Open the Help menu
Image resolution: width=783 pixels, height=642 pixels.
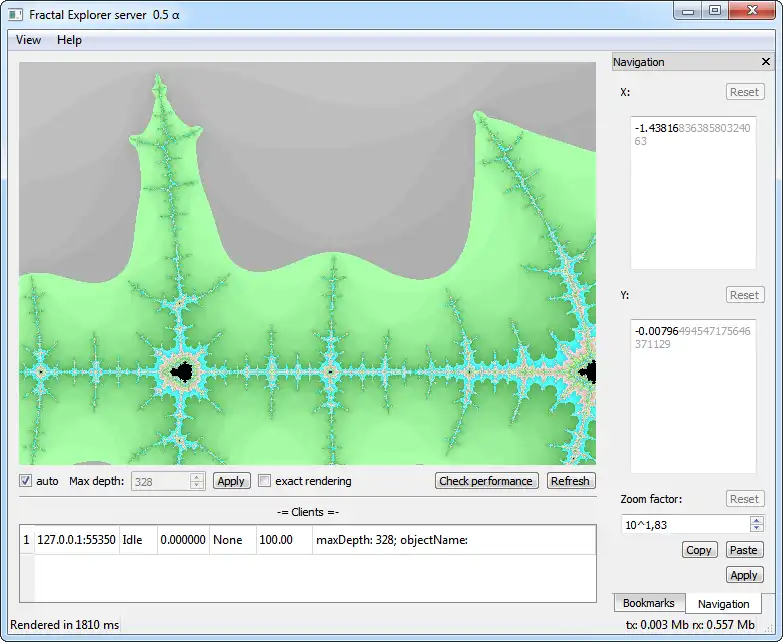point(69,40)
